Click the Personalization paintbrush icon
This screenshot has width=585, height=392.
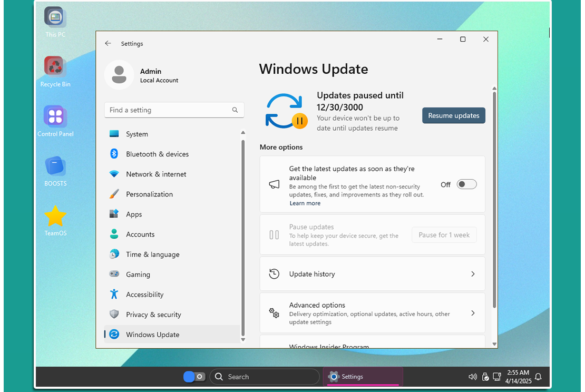(x=114, y=194)
